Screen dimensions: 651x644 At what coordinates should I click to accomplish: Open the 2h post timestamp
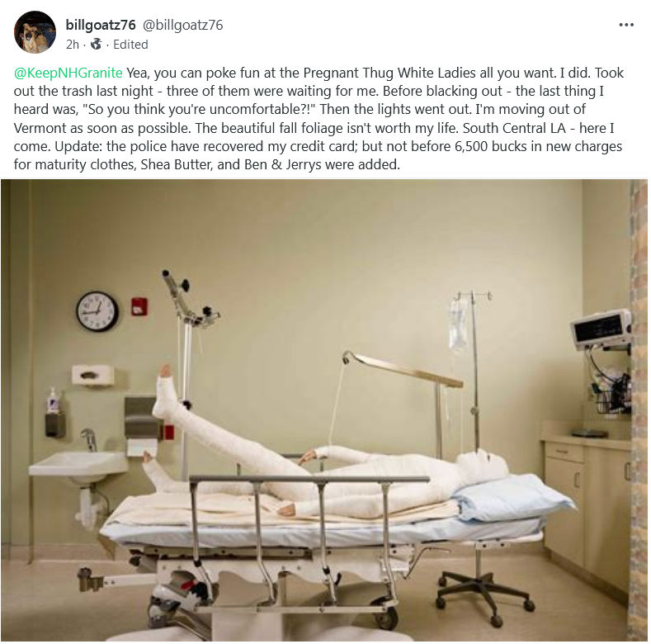click(73, 45)
